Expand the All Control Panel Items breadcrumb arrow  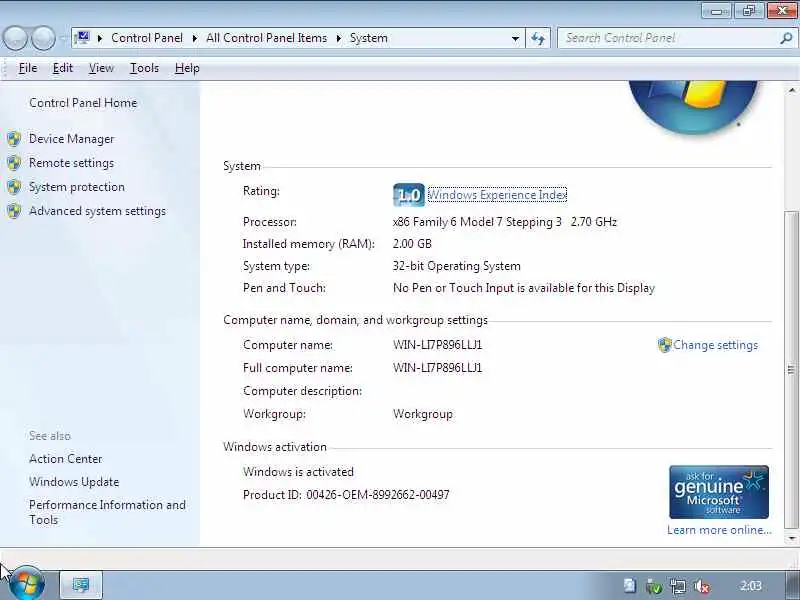pos(338,38)
